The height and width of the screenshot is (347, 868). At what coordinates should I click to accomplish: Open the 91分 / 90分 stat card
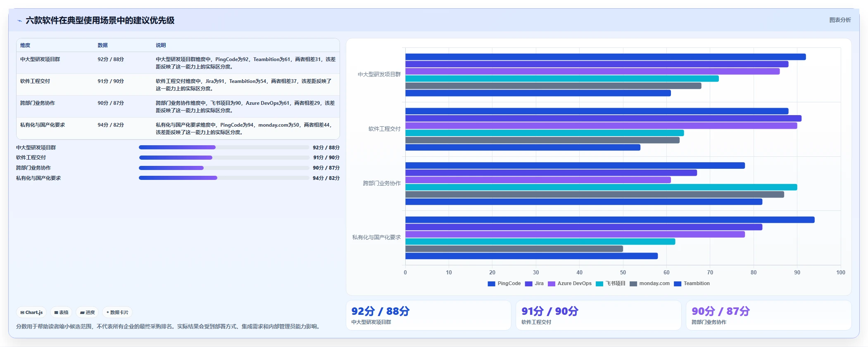pyautogui.click(x=598, y=315)
